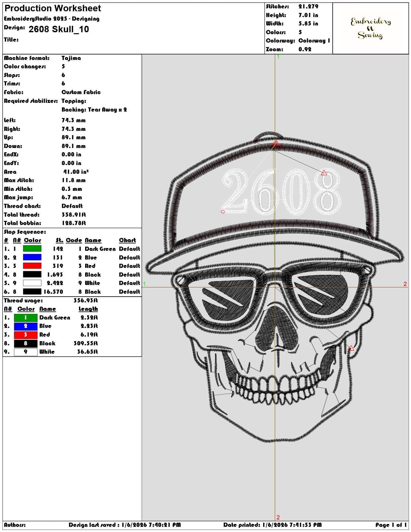Click the Down value 89.1 mm
The height and width of the screenshot is (532, 411).
point(73,146)
